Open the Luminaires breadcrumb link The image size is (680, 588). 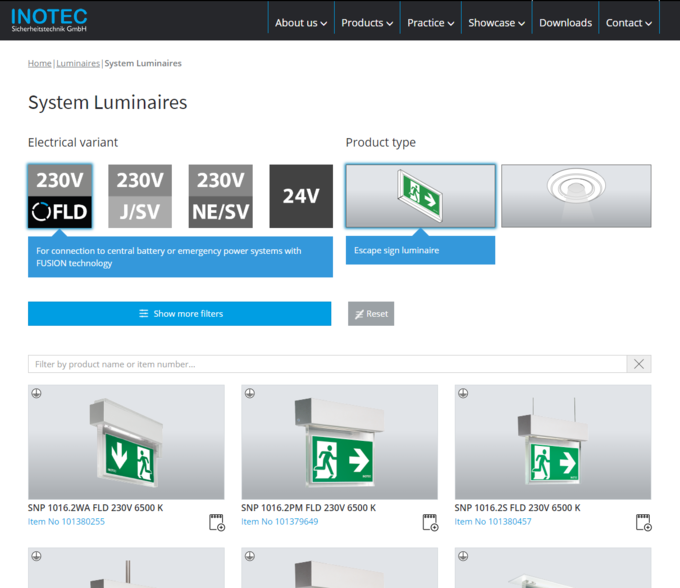(78, 63)
